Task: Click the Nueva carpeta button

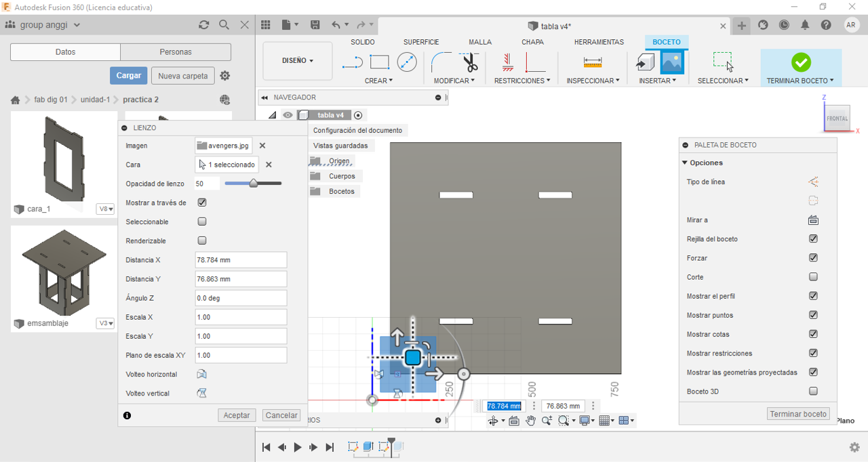Action: 183,75
